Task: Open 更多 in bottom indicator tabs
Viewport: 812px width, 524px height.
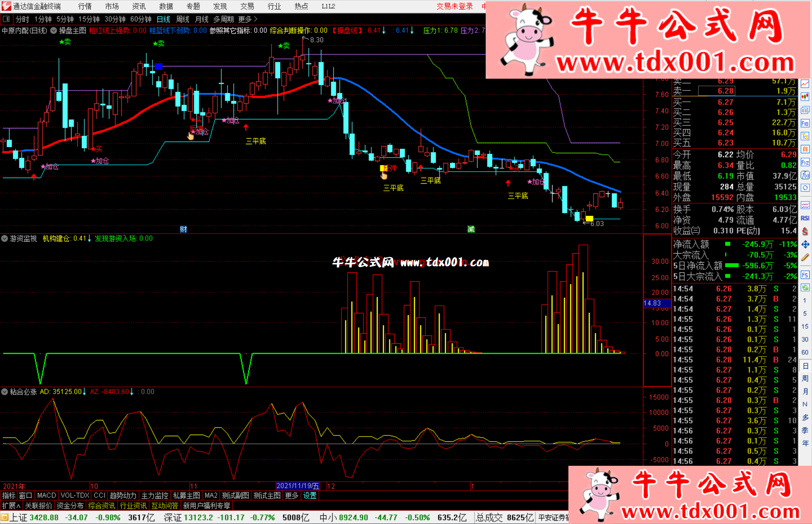Action: pos(292,495)
